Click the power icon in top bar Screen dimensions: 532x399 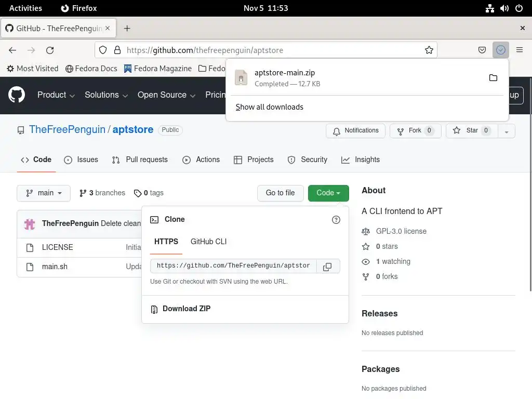coord(519,8)
